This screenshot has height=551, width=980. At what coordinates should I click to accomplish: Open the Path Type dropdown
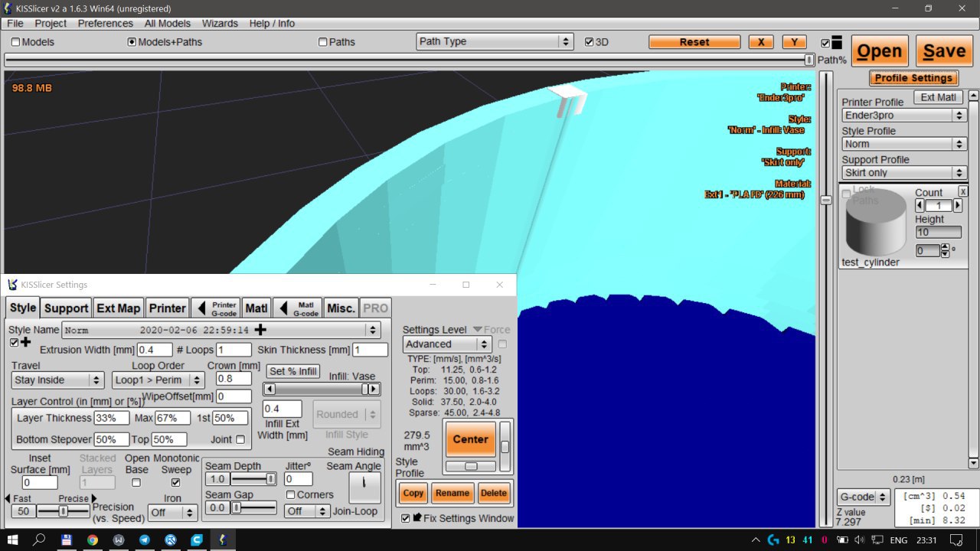[495, 41]
